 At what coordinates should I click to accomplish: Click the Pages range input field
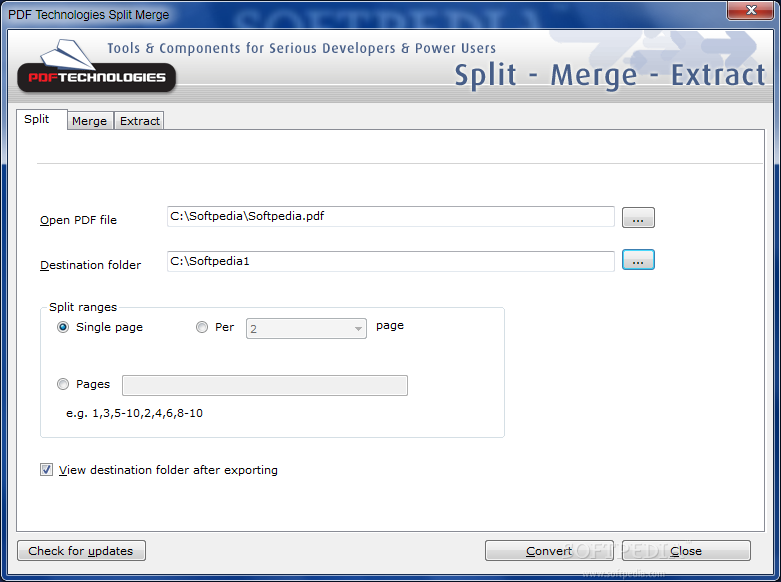265,386
